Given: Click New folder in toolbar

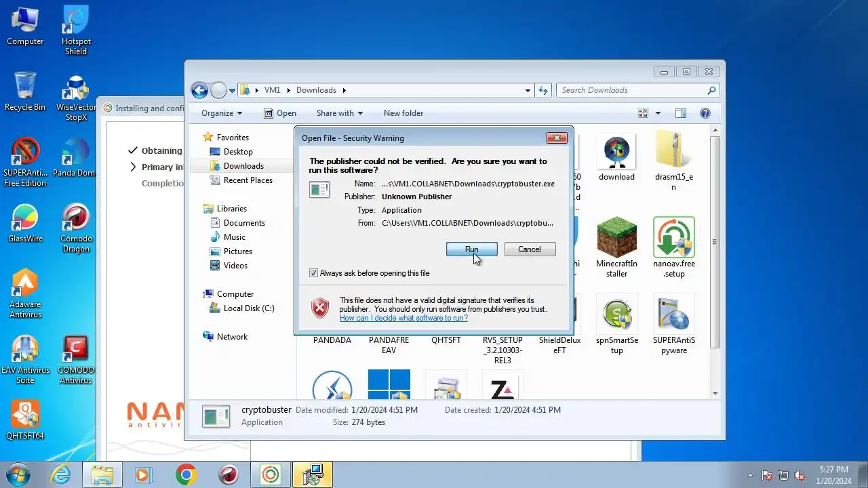Looking at the screenshot, I should [x=403, y=113].
